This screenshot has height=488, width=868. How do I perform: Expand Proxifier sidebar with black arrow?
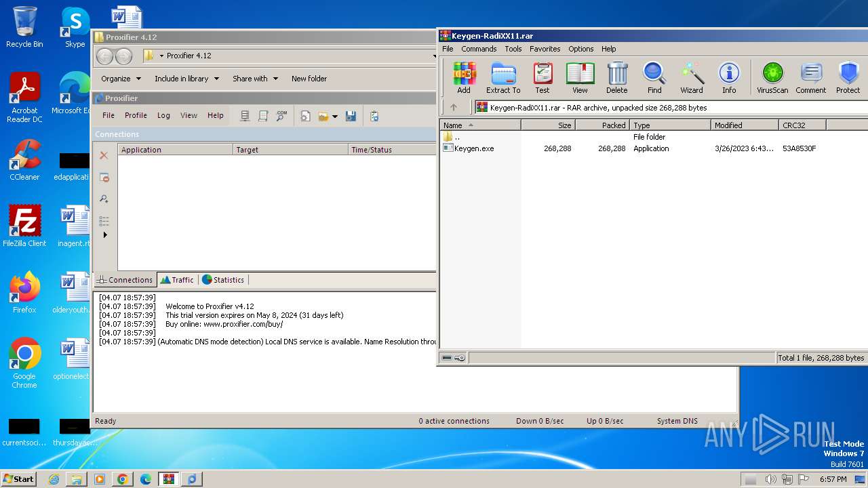(x=105, y=235)
